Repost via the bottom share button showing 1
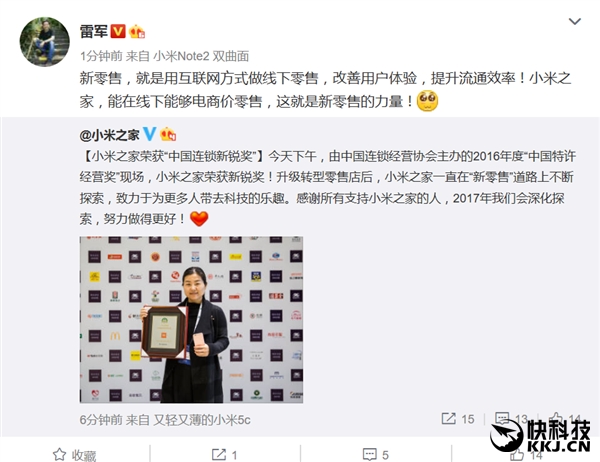 coord(225,455)
